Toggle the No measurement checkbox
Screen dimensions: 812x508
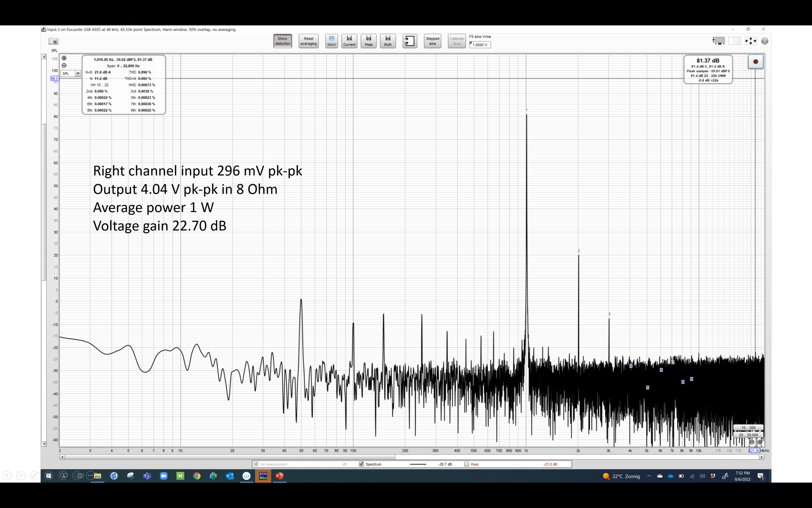(256, 464)
